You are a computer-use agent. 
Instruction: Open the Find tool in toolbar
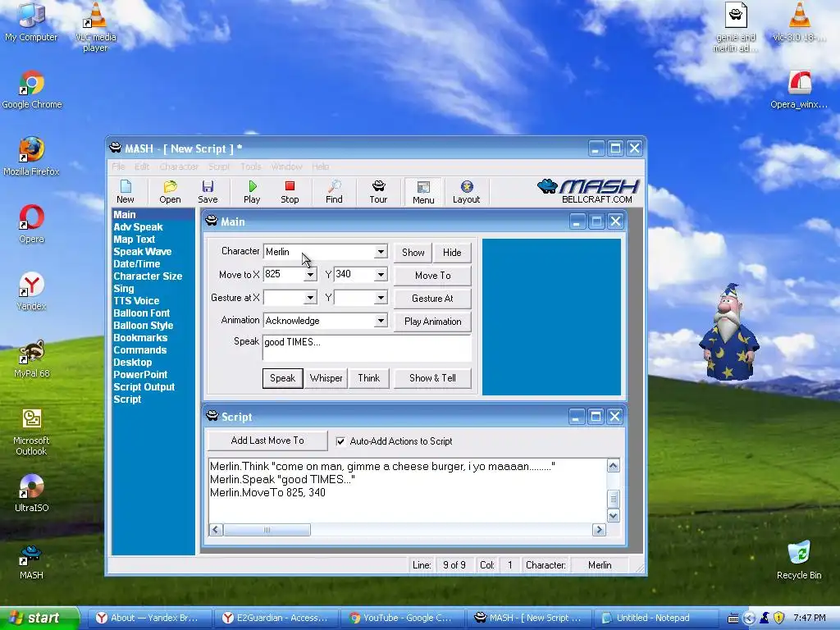coord(335,191)
